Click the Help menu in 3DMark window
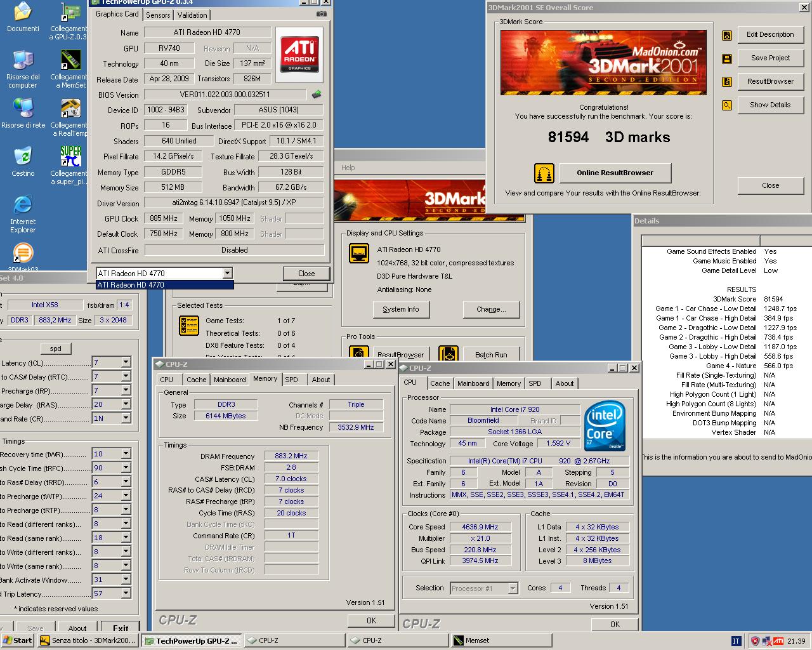 348,168
